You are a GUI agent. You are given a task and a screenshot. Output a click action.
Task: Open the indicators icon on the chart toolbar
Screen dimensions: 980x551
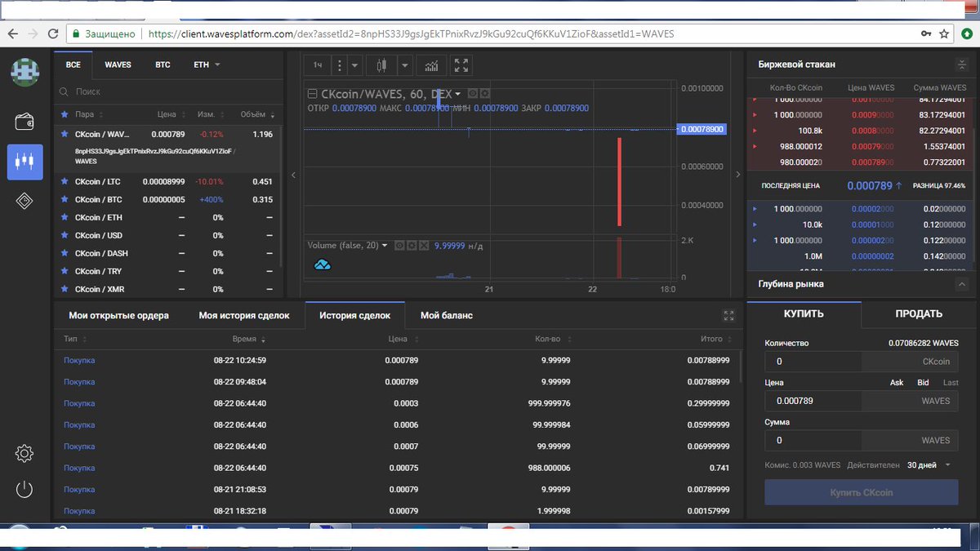pyautogui.click(x=431, y=64)
